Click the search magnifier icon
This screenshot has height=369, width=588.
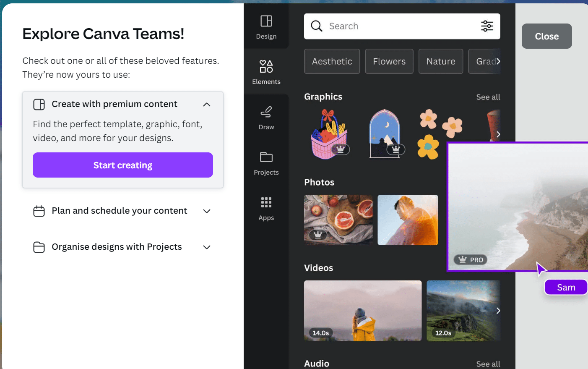click(317, 26)
